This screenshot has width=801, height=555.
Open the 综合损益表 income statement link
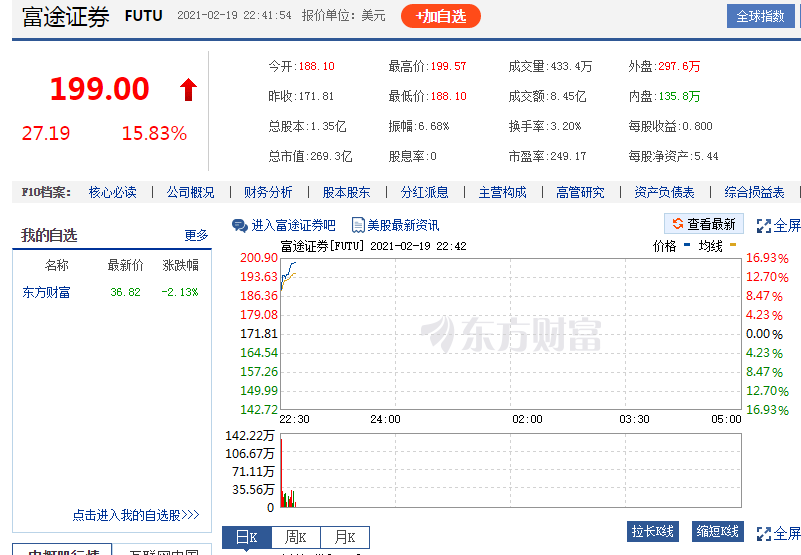coord(755,193)
